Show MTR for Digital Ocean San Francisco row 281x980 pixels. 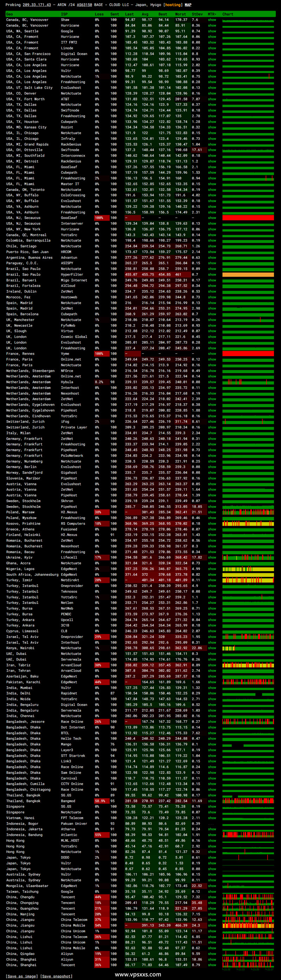point(212,54)
